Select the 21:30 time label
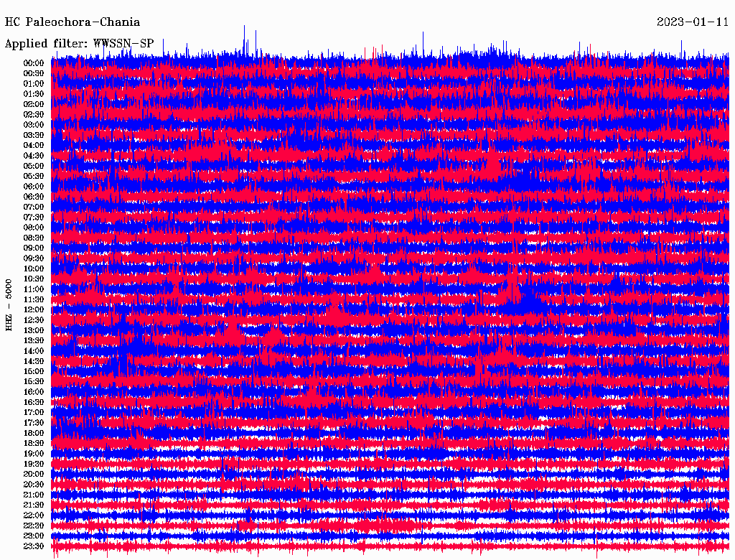Viewport: 735px width, 560px height. pos(34,505)
